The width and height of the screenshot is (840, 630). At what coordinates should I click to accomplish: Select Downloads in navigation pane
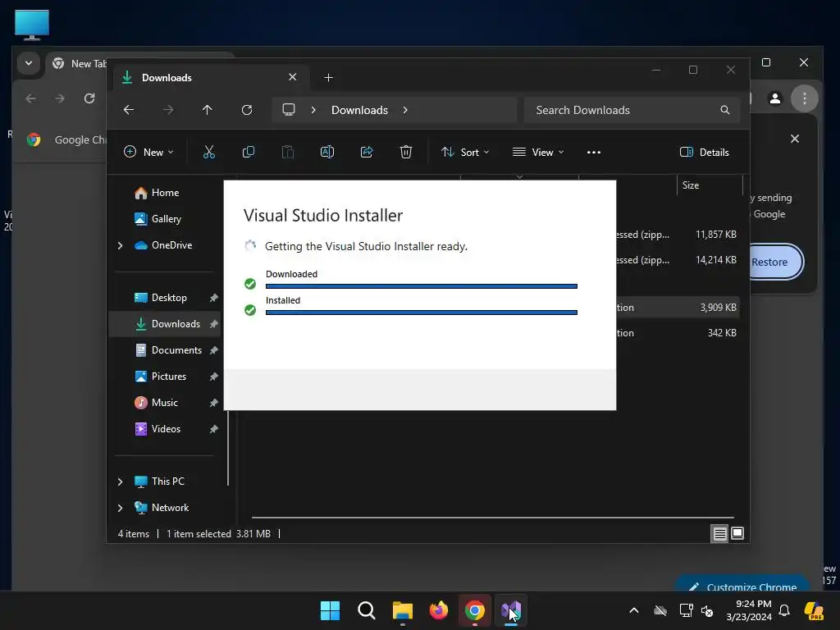165,324
